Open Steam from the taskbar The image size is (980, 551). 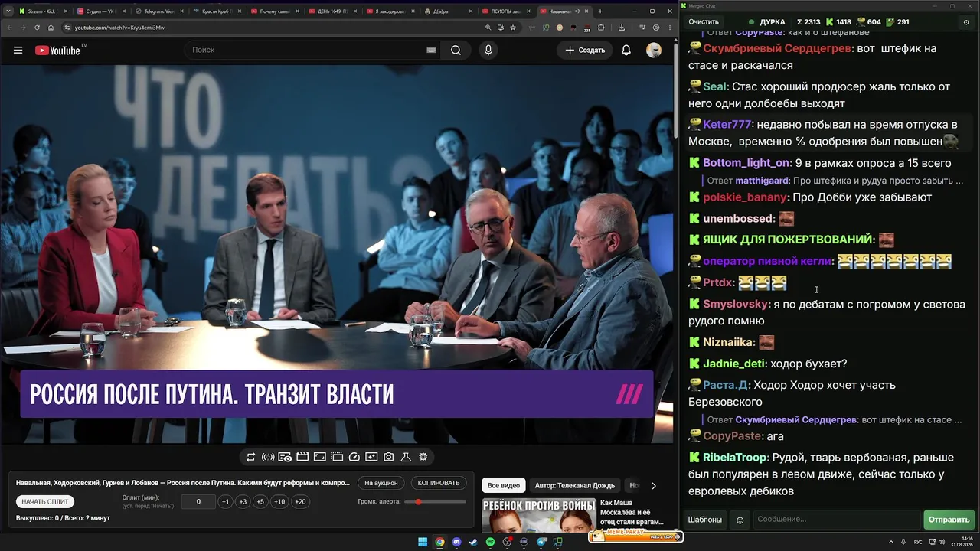tap(473, 542)
